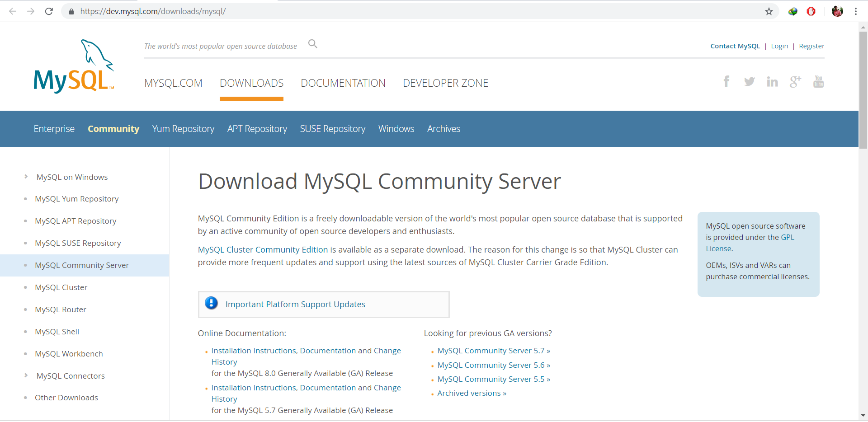Click the search magnifier icon
The width and height of the screenshot is (868, 422).
tap(313, 44)
